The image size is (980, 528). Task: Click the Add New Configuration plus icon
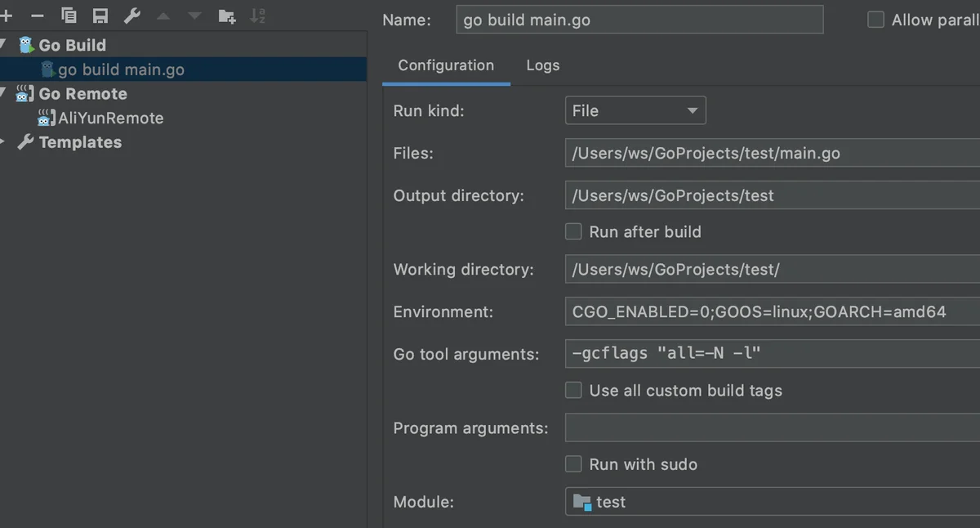pos(6,16)
